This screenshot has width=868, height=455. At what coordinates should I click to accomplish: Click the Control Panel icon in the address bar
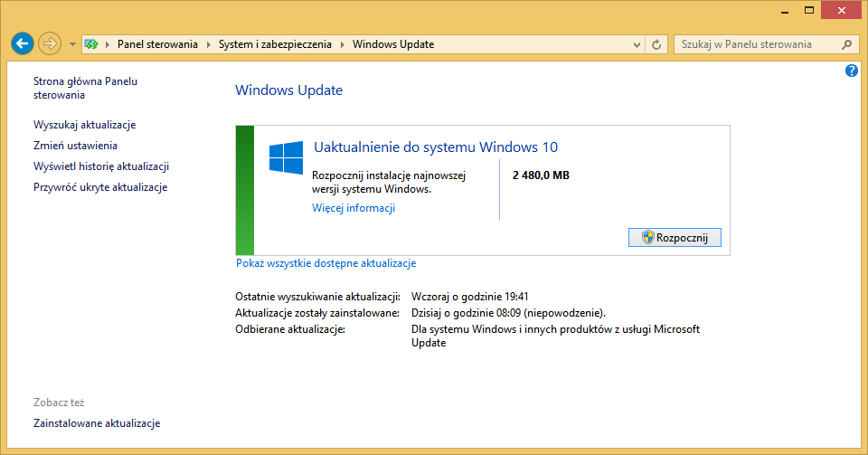tap(92, 43)
